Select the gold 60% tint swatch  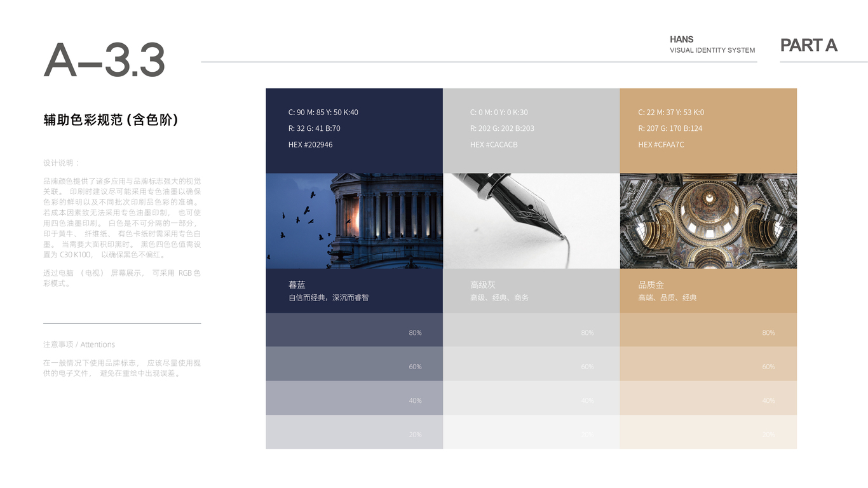point(708,363)
